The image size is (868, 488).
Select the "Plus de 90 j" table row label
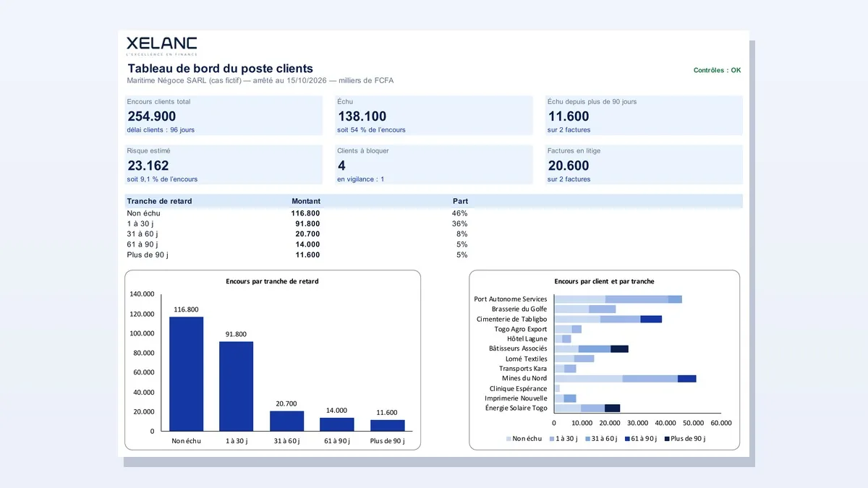[x=148, y=255]
